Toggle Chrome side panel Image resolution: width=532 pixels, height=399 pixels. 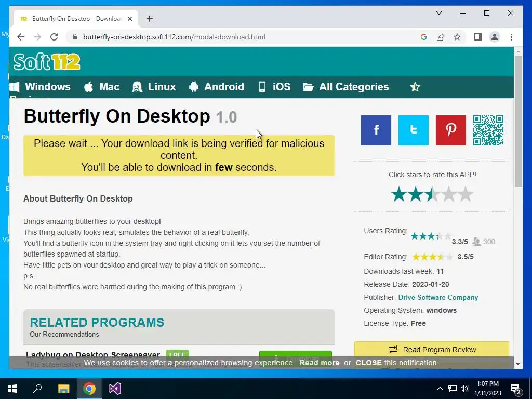tap(478, 37)
